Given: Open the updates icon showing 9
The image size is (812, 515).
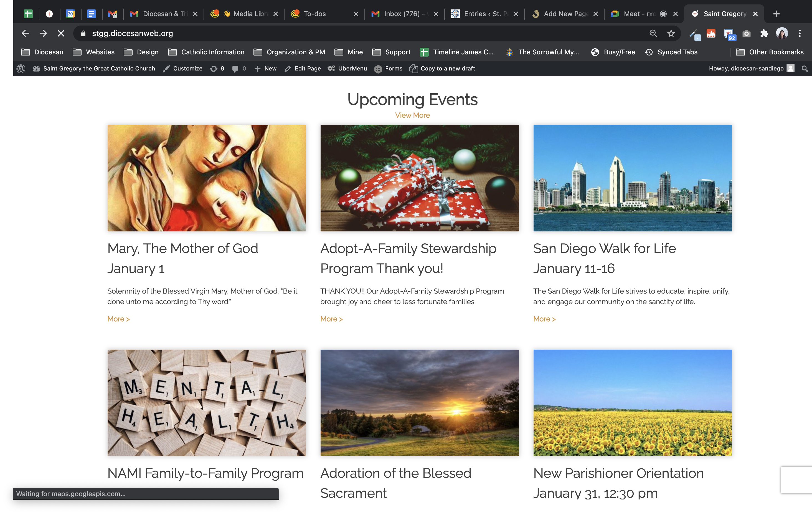Looking at the screenshot, I should tap(217, 69).
